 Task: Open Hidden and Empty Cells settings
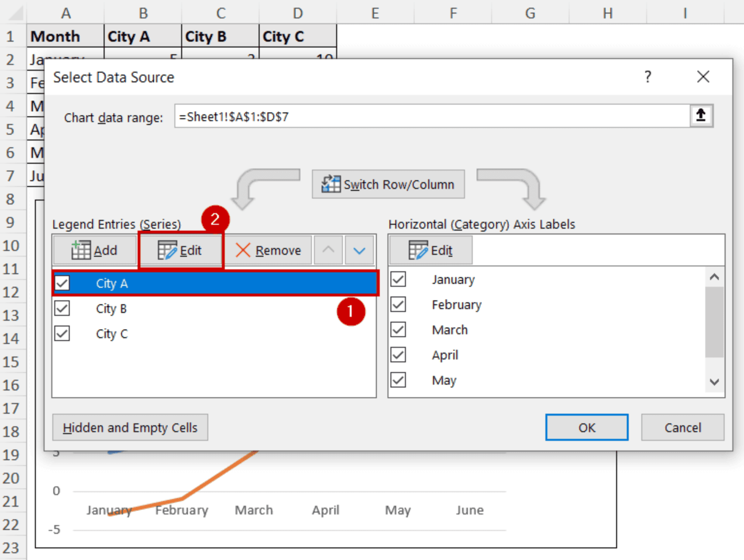pos(130,427)
